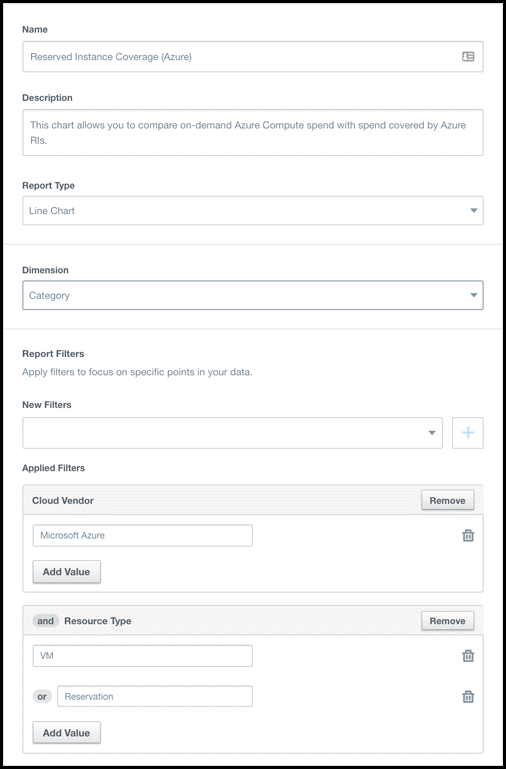This screenshot has width=506, height=769.
Task: Open the New Filters dropdown
Action: 232,433
